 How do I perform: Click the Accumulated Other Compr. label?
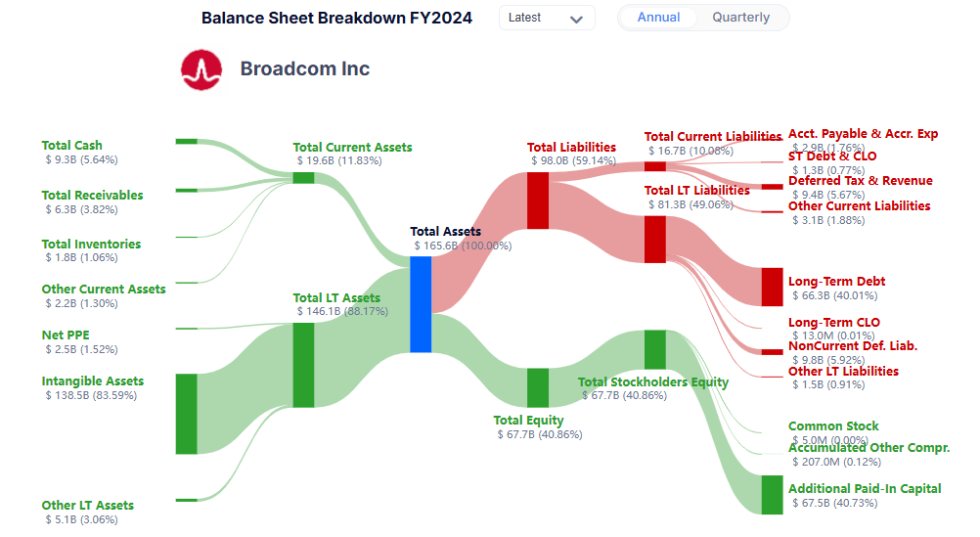[x=869, y=448]
